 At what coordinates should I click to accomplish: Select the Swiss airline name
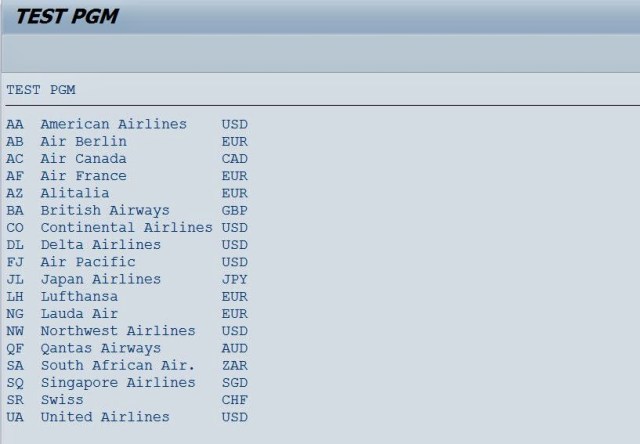coord(62,400)
